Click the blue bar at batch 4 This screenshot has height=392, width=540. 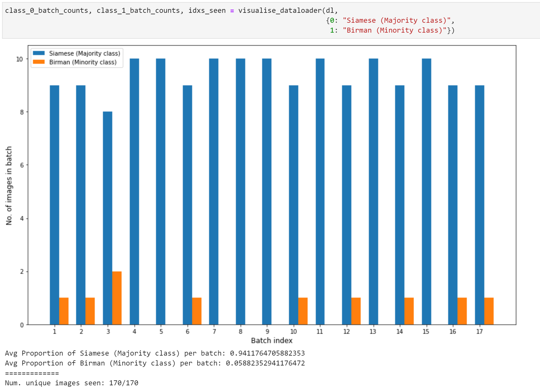pos(134,191)
